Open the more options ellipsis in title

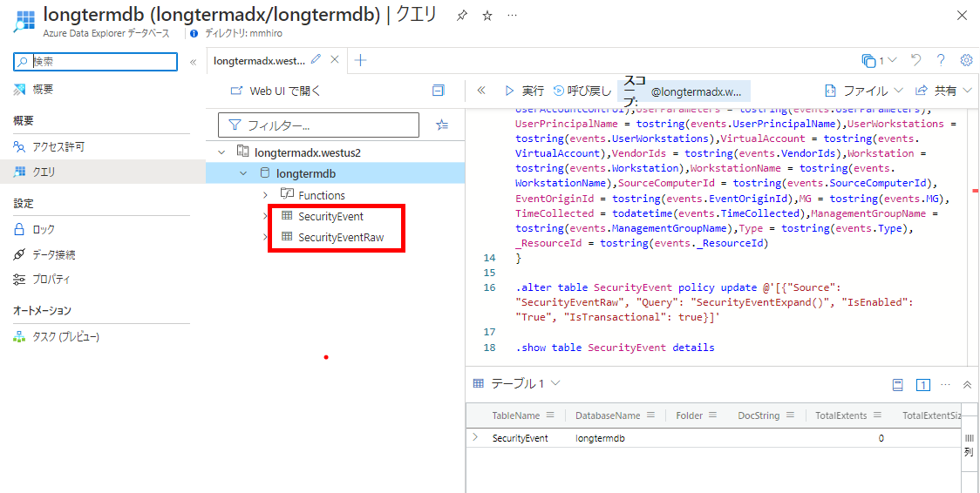(x=512, y=17)
